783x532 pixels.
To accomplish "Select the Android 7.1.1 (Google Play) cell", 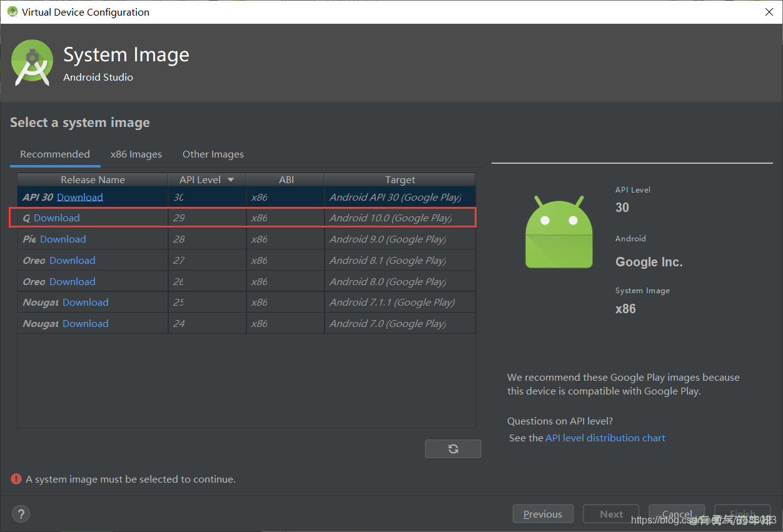I will [x=400, y=303].
